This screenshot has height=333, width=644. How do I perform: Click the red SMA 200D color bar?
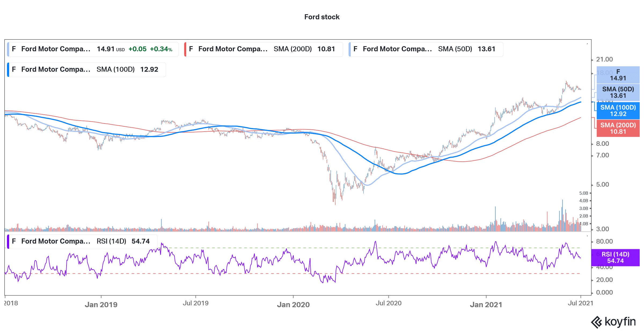pos(185,49)
